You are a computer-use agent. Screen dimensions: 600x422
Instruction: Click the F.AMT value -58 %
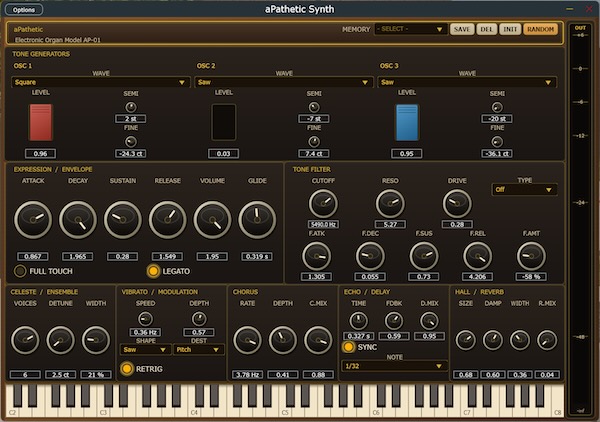tap(531, 277)
